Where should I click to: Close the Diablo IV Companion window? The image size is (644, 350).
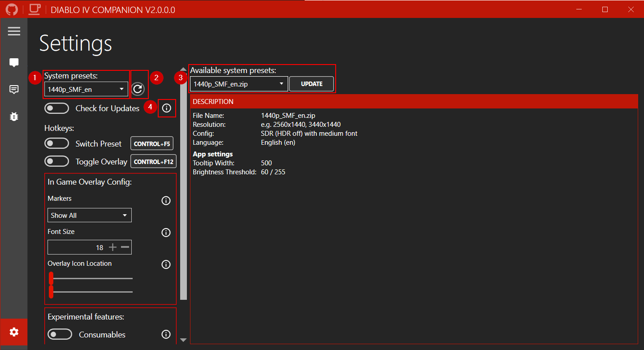pyautogui.click(x=631, y=9)
